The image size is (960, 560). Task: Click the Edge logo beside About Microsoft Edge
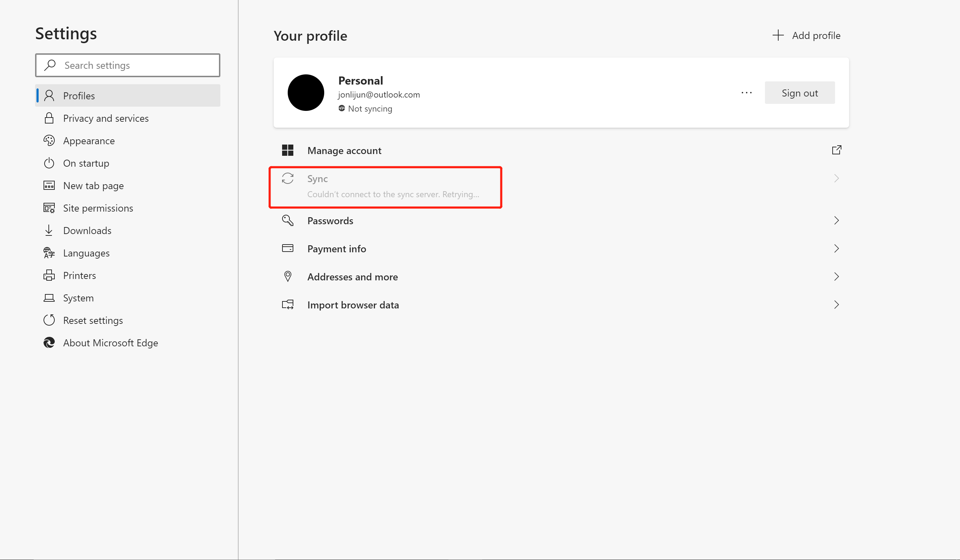49,343
